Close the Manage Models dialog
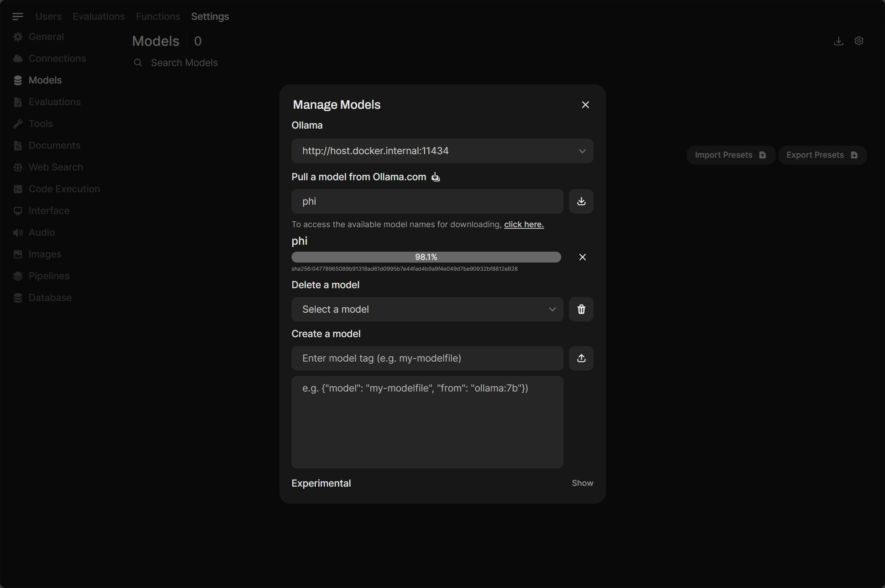Image resolution: width=885 pixels, height=588 pixels. tap(585, 105)
